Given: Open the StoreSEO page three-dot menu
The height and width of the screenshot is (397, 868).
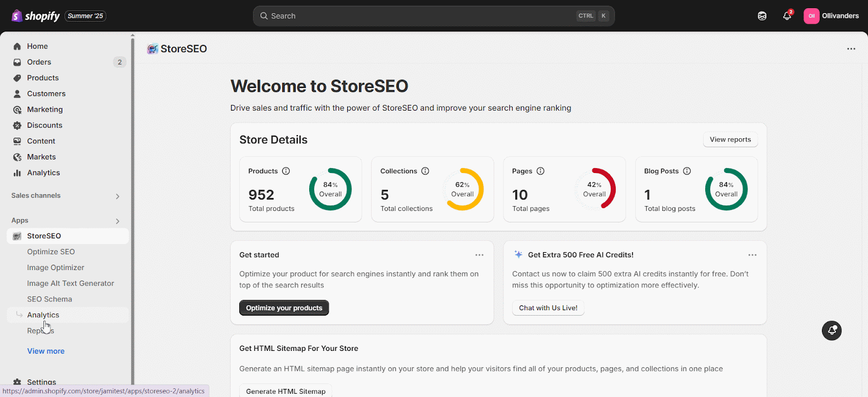Looking at the screenshot, I should point(851,49).
